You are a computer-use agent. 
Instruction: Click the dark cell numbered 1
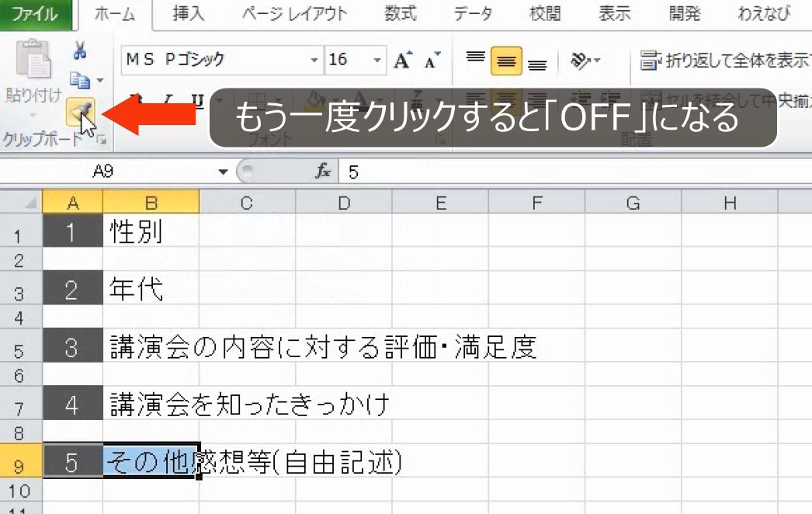point(72,231)
